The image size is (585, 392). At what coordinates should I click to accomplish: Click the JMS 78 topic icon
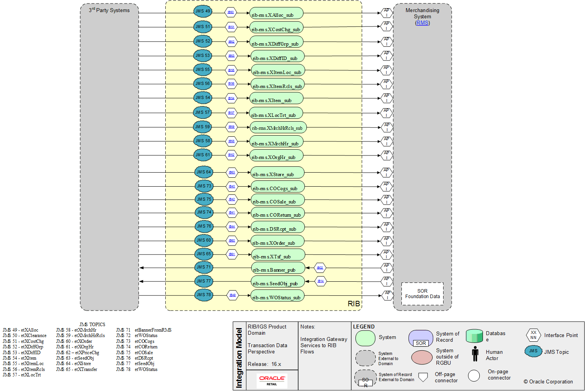click(x=203, y=295)
